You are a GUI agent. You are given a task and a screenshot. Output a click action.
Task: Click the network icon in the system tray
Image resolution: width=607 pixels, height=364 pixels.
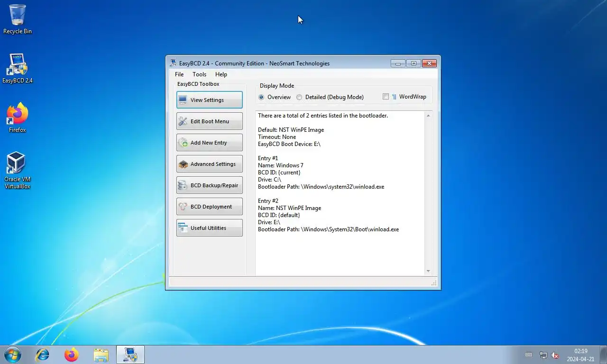coord(543,355)
